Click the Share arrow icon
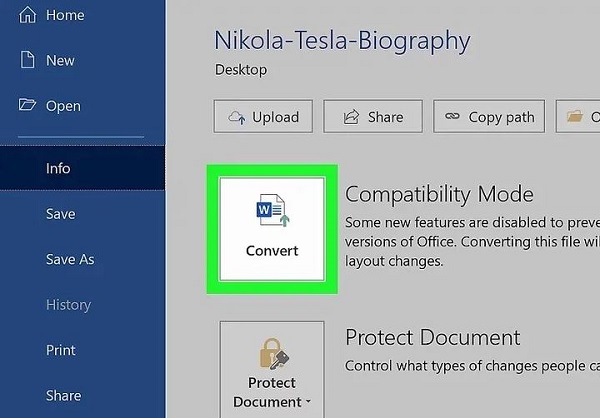600x418 pixels. click(x=351, y=117)
